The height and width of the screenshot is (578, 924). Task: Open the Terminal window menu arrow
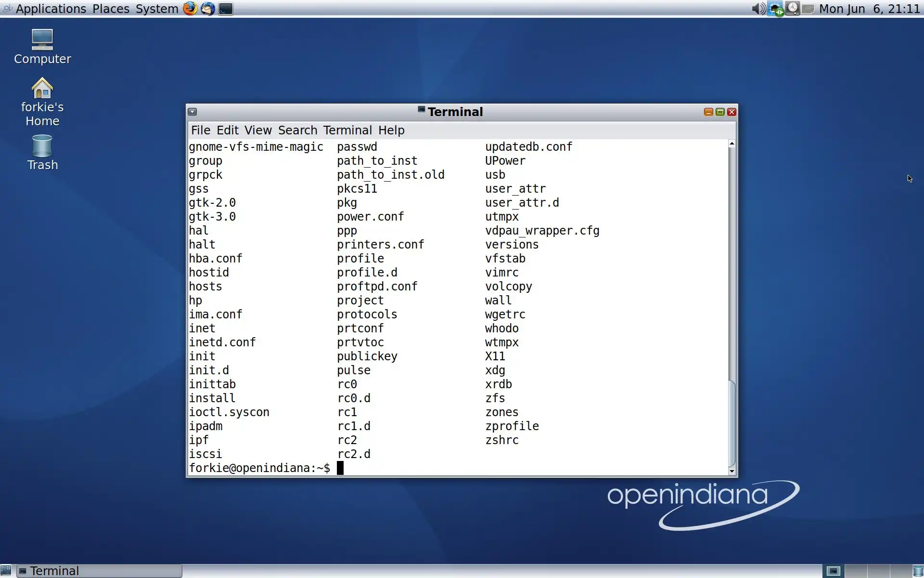192,112
